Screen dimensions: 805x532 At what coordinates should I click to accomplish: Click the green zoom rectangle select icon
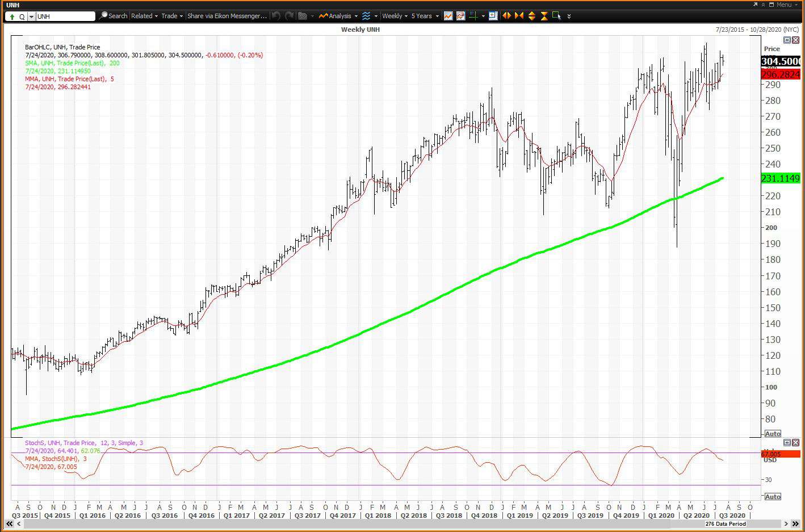click(x=557, y=16)
